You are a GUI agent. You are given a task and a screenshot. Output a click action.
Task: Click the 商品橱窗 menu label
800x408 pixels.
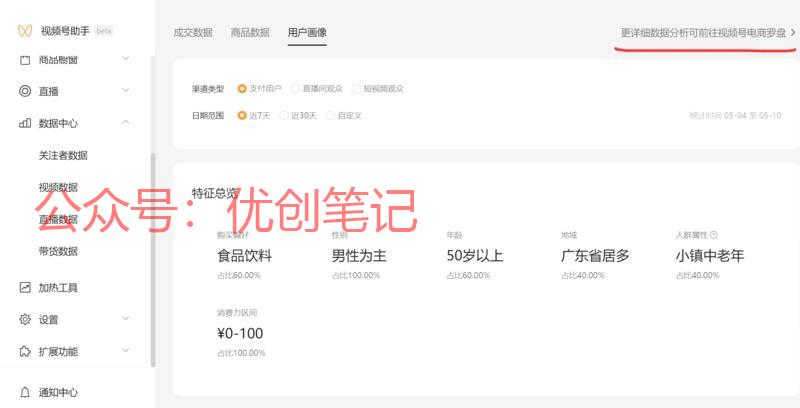click(x=58, y=60)
